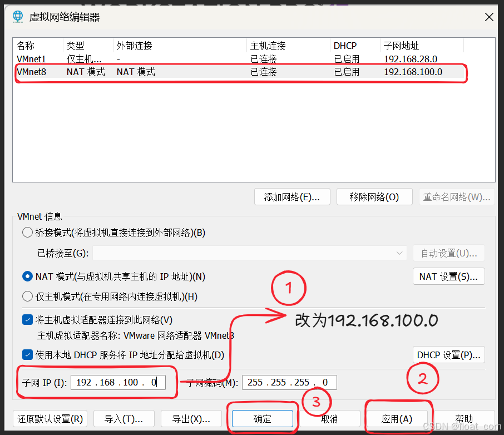
Task: Close the 虚拟网络编辑器 dialog
Action: point(489,17)
